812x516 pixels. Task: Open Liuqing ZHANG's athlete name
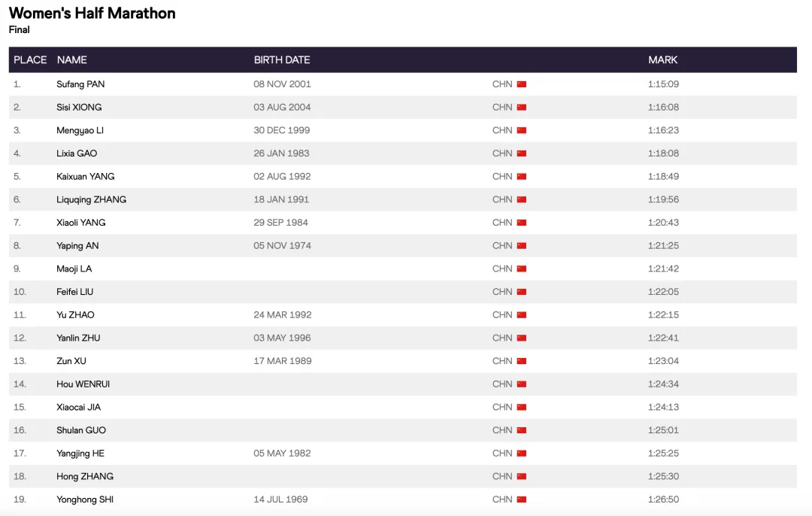[x=92, y=200]
